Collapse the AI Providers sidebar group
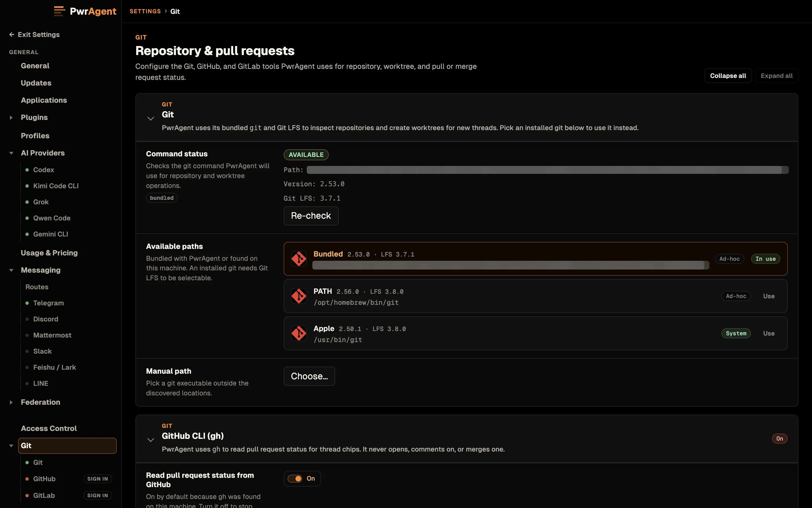Viewport: 812px width, 508px height. tap(11, 153)
